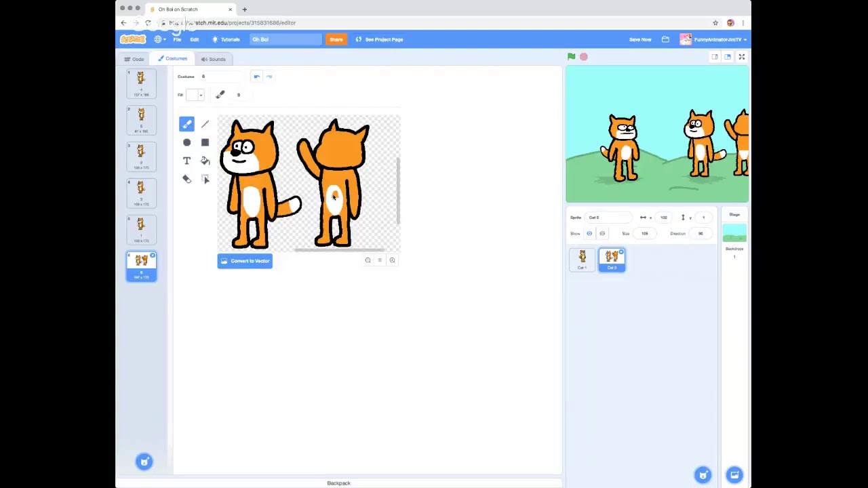Image resolution: width=868 pixels, height=488 pixels.
Task: Open the FunnyAnimatorJimTV account menu
Action: point(713,39)
